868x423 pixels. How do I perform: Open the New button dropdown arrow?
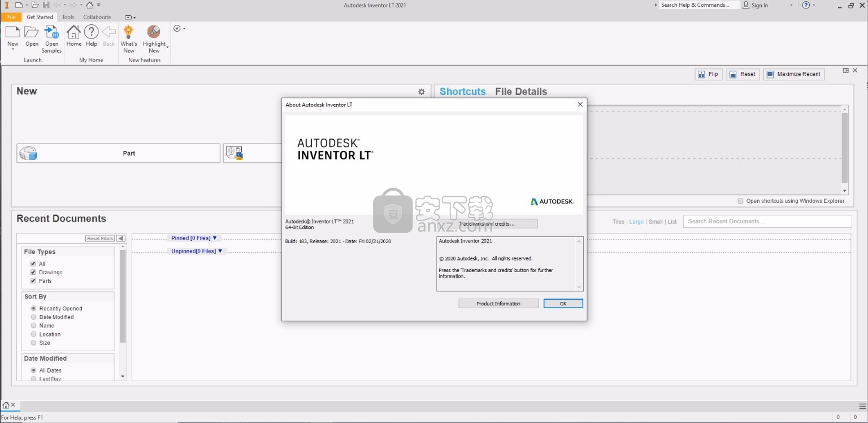tap(12, 50)
